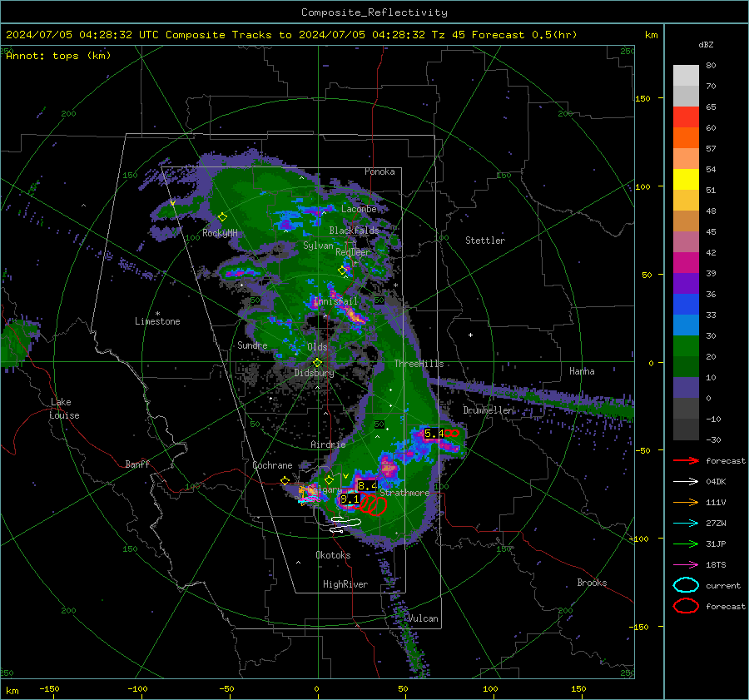Click the red forecast arrow in legend
The image size is (749, 700).
click(x=686, y=460)
